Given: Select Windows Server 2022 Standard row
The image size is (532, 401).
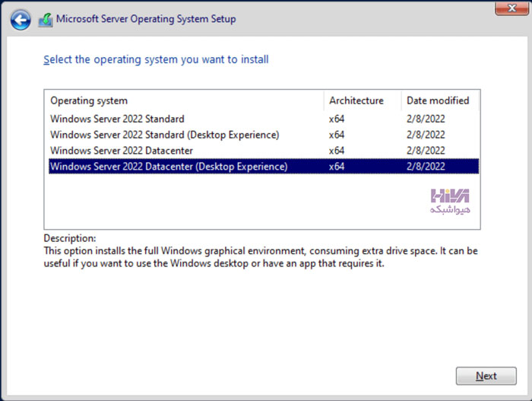Looking at the screenshot, I should tap(264, 119).
